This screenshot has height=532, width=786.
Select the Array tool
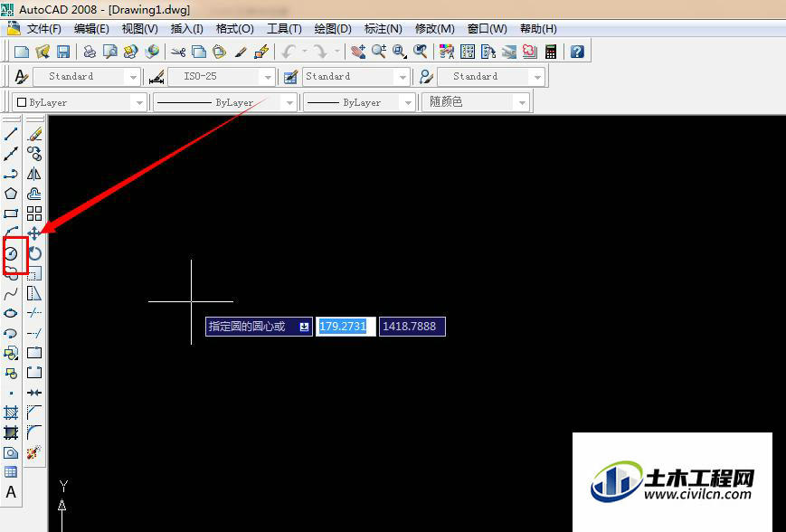pyautogui.click(x=34, y=214)
